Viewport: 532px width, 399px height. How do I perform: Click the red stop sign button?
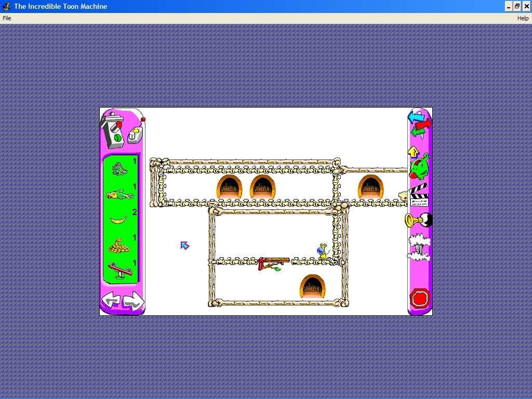tap(420, 299)
